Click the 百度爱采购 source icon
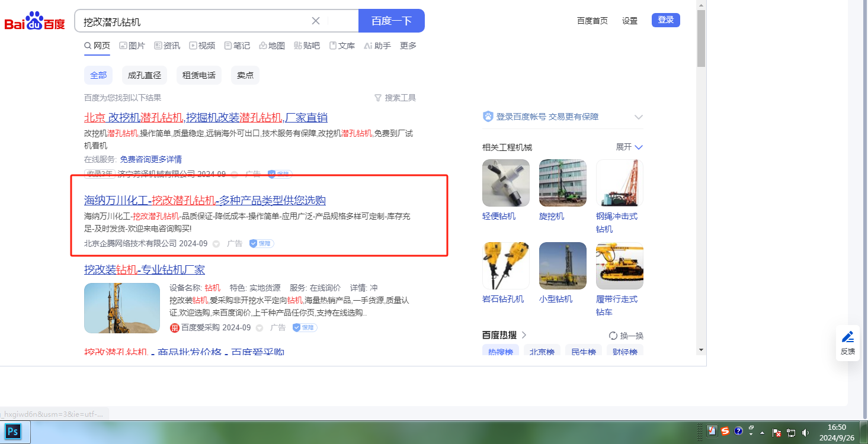Image resolution: width=868 pixels, height=444 pixels. point(175,327)
